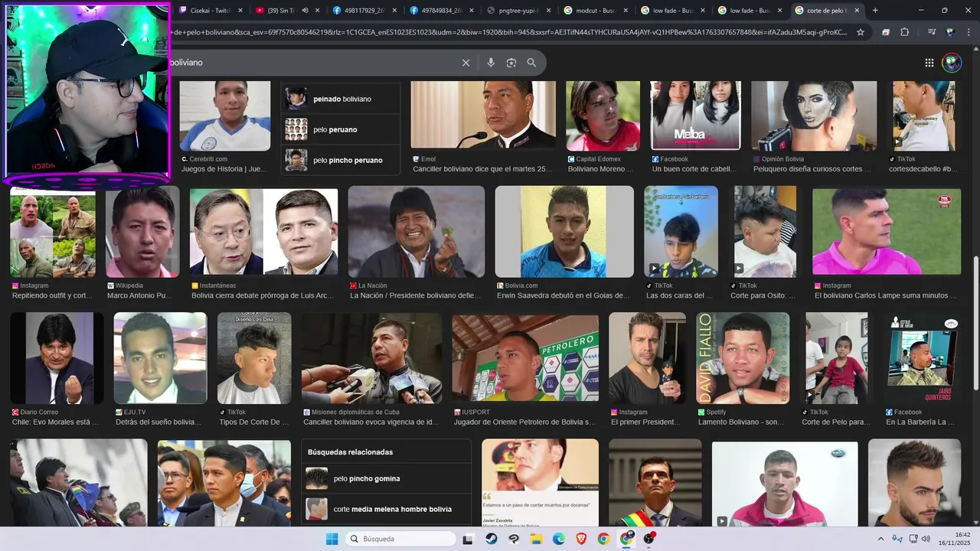The height and width of the screenshot is (551, 980).
Task: Open Instagram Carlos Lampe image
Action: point(887,231)
